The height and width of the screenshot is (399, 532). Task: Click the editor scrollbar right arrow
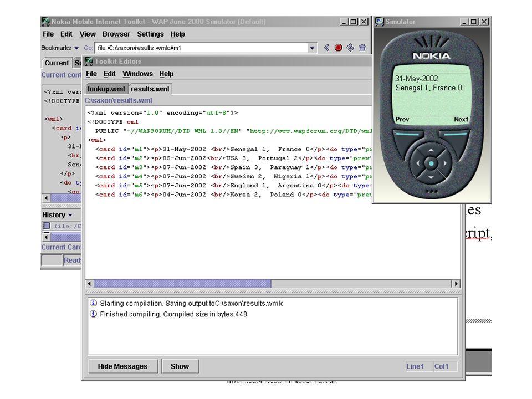[x=456, y=284]
